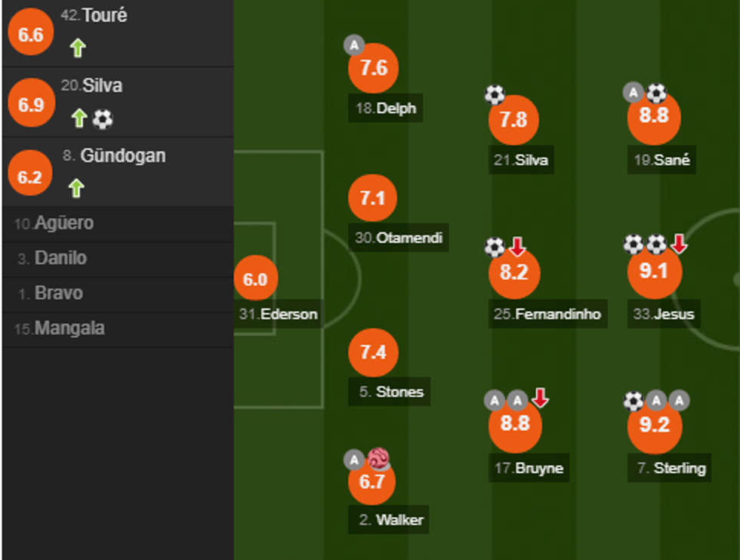Click the pink icon above Walker's rating

[378, 458]
